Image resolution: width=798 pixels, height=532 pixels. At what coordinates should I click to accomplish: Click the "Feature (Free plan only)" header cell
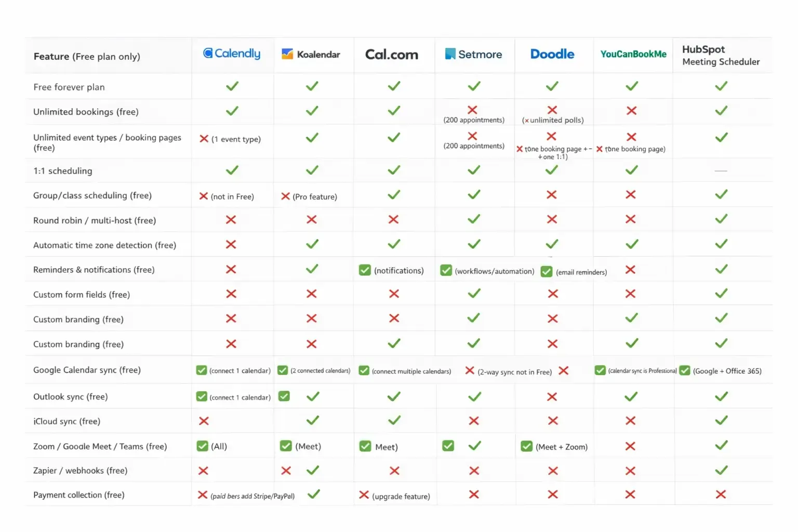tap(87, 57)
